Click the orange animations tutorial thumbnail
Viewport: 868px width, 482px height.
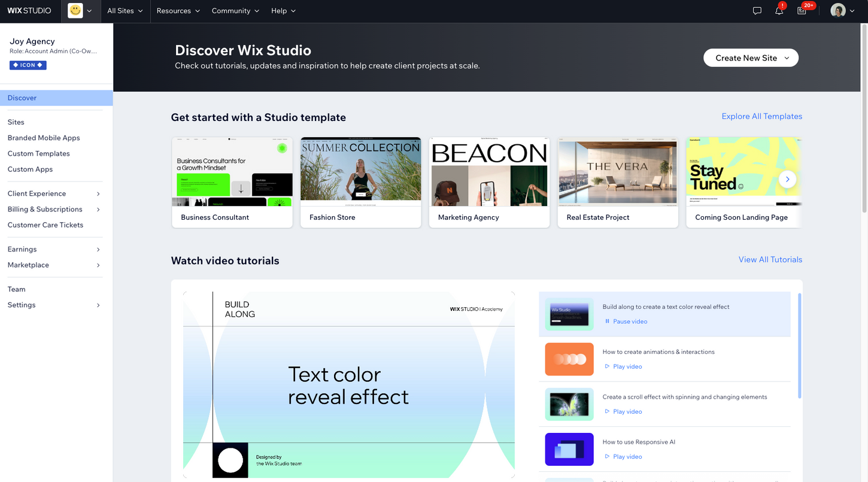(x=569, y=359)
